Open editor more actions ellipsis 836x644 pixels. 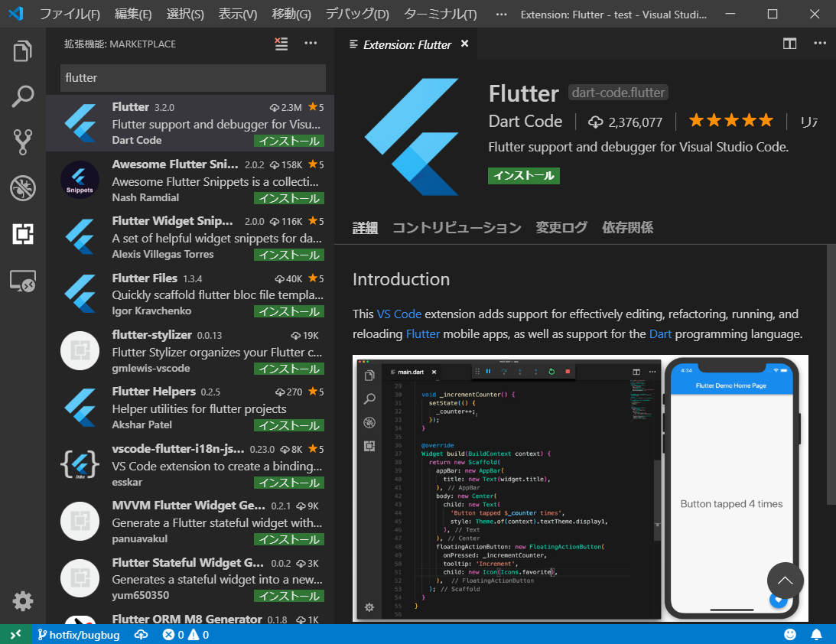[820, 43]
